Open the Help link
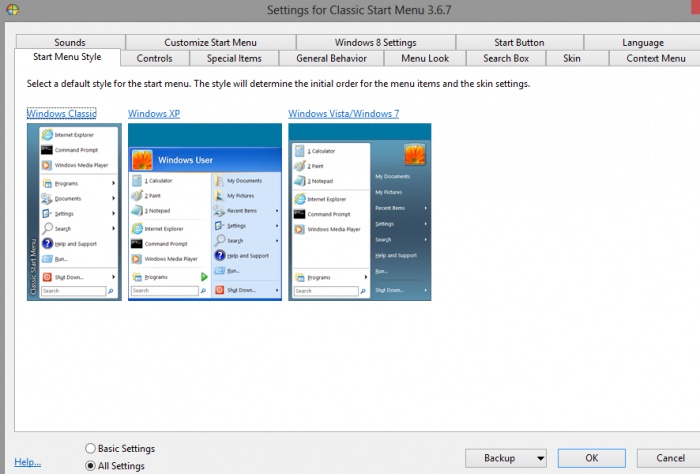The width and height of the screenshot is (700, 474). [28, 462]
